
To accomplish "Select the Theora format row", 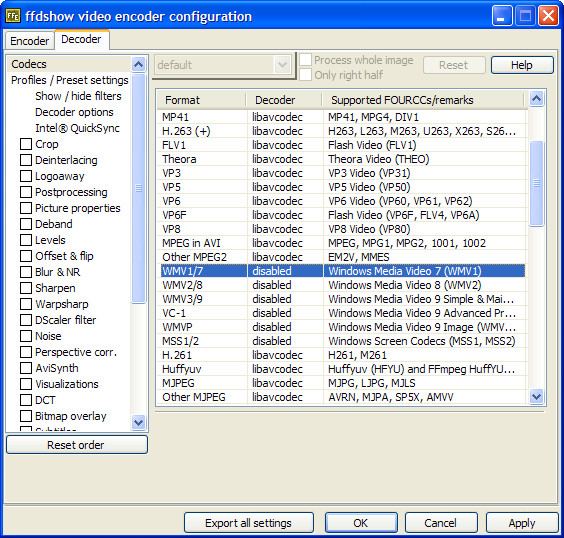I will pos(342,159).
